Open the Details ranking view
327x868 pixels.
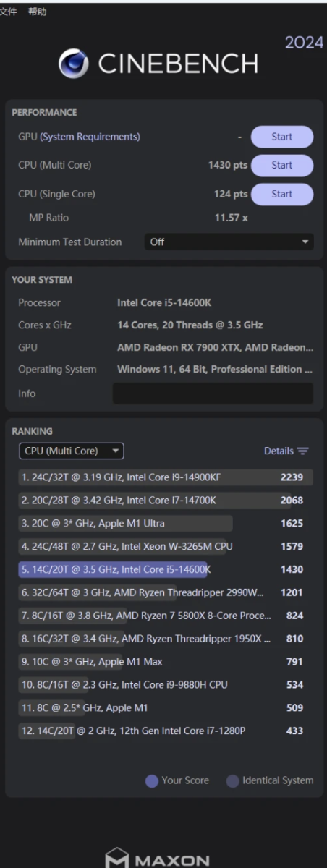pyautogui.click(x=286, y=451)
